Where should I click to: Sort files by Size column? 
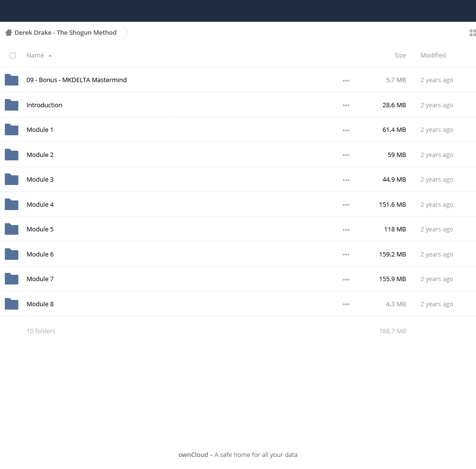tap(400, 55)
